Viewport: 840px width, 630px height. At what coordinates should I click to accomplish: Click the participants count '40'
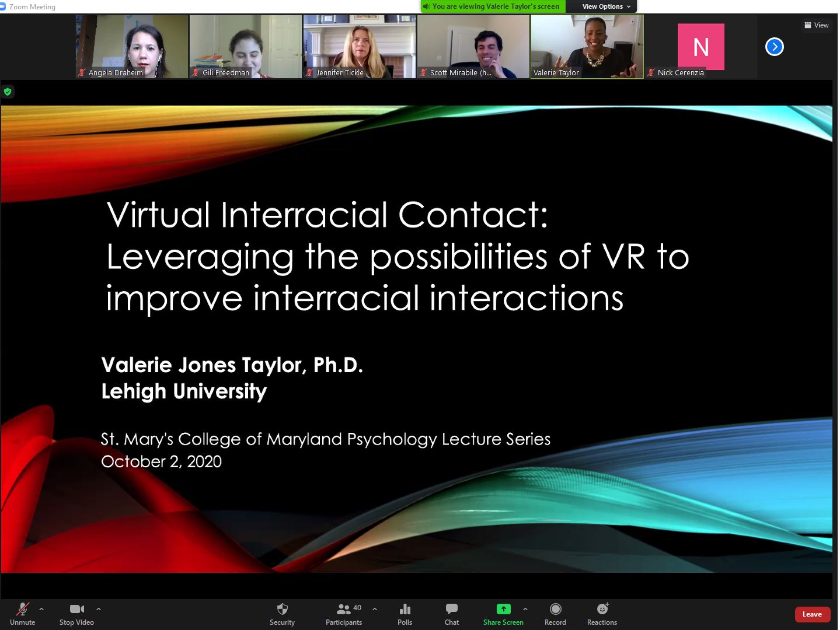pos(357,608)
